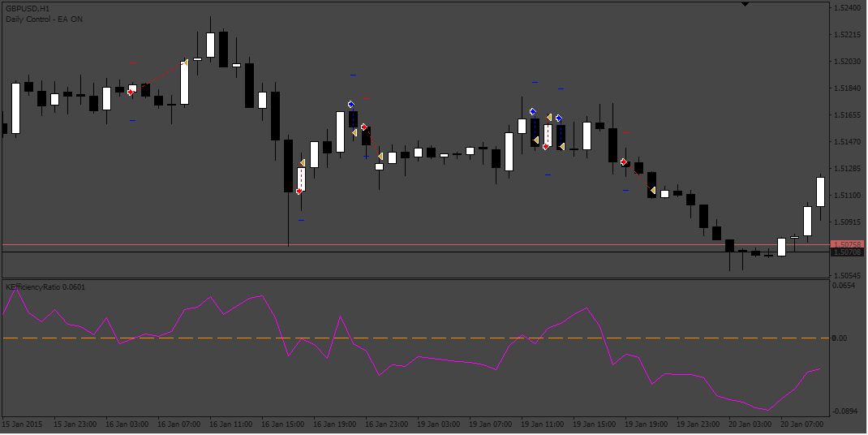868x435 pixels.
Task: Click the '19 Jan 03:00' time axis label
Action: pyautogui.click(x=439, y=424)
